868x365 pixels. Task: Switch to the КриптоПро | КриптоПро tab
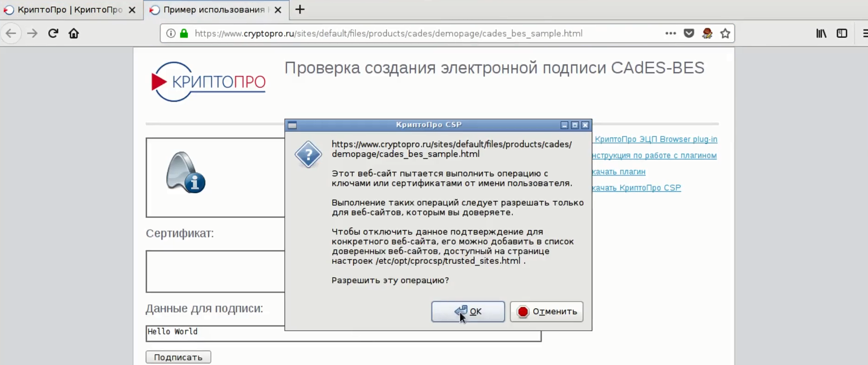[x=69, y=10]
